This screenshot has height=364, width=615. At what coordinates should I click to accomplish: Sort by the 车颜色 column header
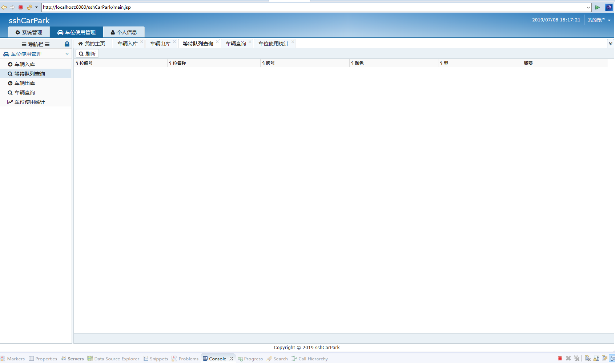coord(394,63)
